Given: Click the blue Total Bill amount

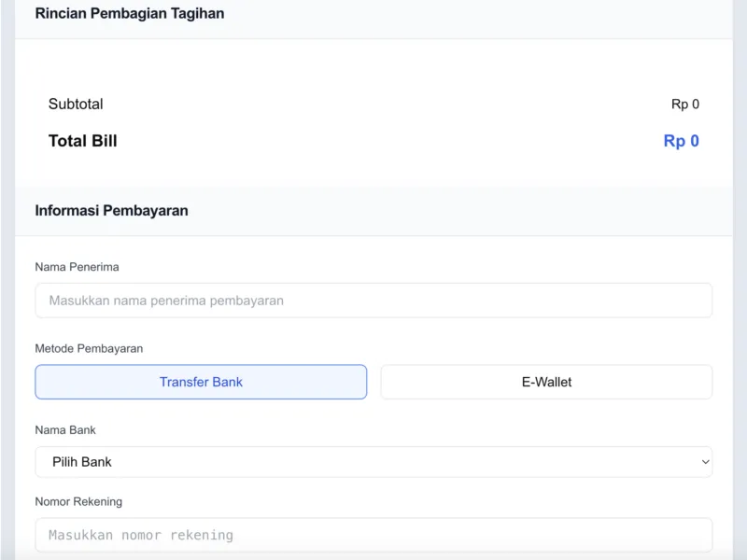Looking at the screenshot, I should (681, 142).
